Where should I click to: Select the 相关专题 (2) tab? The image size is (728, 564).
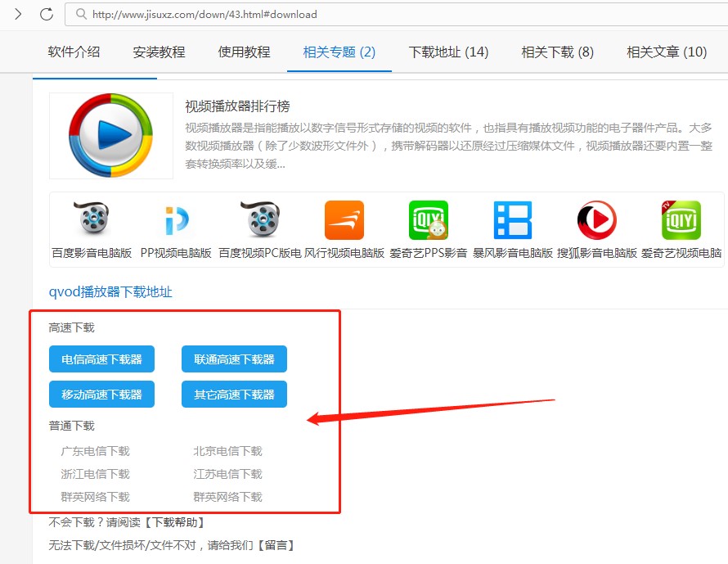tap(339, 52)
